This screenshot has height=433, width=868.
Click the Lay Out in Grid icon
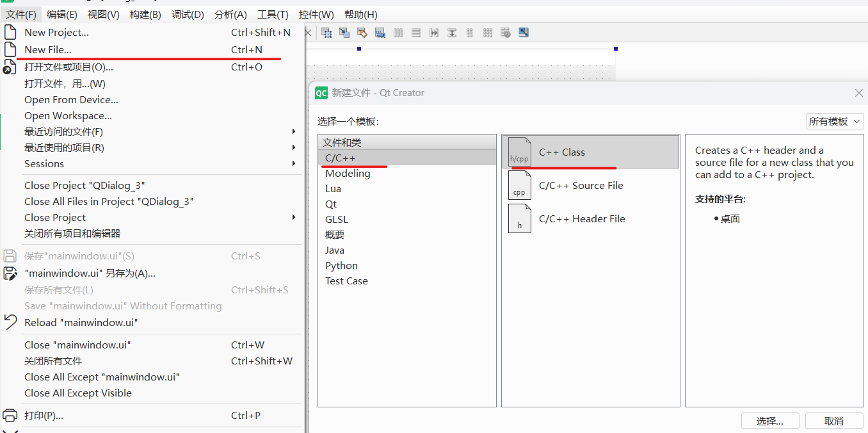point(488,33)
